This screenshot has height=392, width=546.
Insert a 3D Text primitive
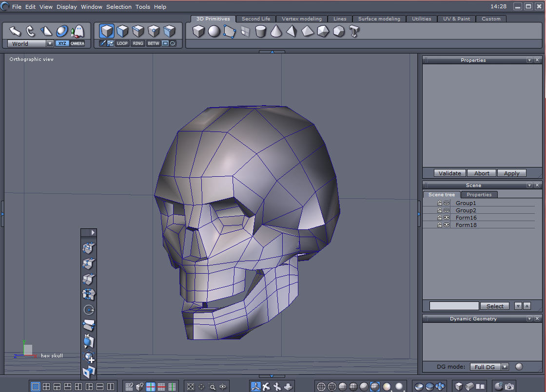[354, 31]
